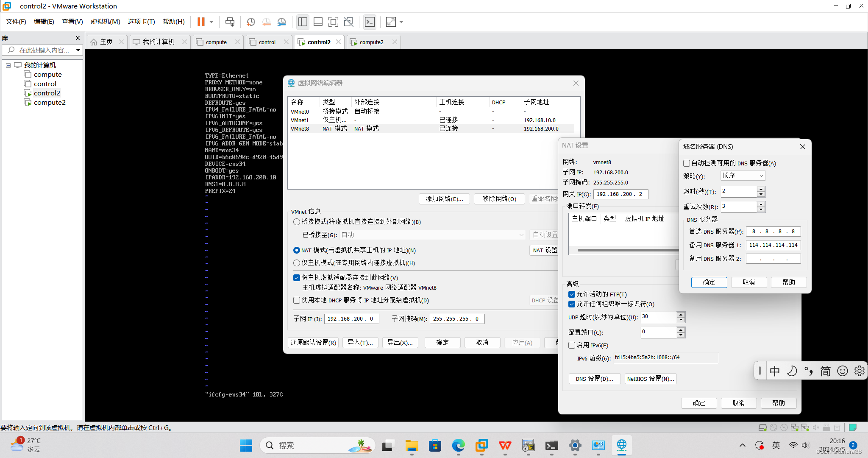868x458 pixels.
Task: Click the hard disk status bar icon
Action: point(762,427)
